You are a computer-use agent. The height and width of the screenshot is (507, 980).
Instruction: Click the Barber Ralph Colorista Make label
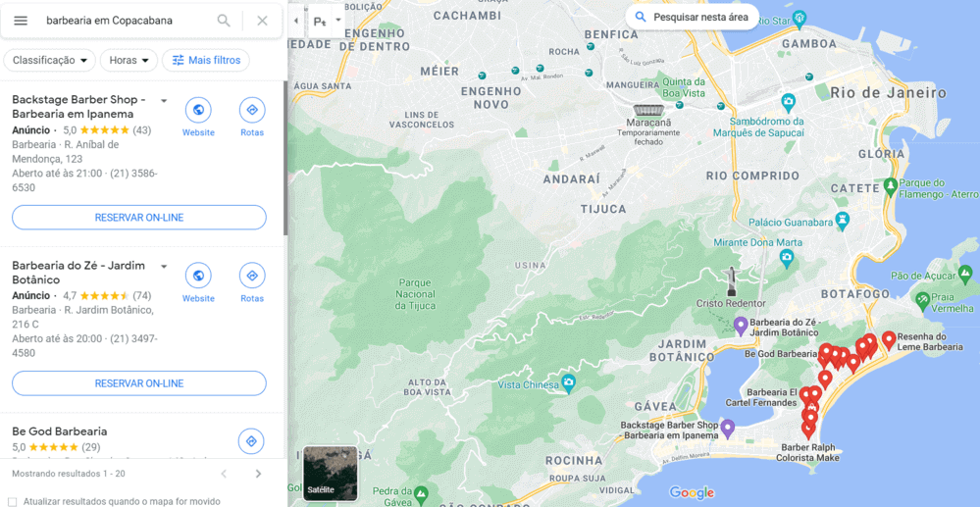805,453
